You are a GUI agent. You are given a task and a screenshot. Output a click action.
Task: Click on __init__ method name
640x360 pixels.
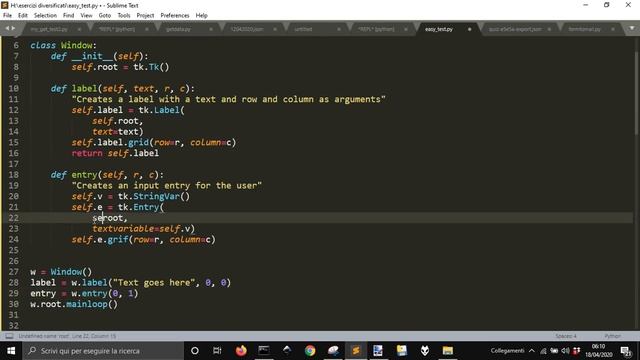[92, 56]
